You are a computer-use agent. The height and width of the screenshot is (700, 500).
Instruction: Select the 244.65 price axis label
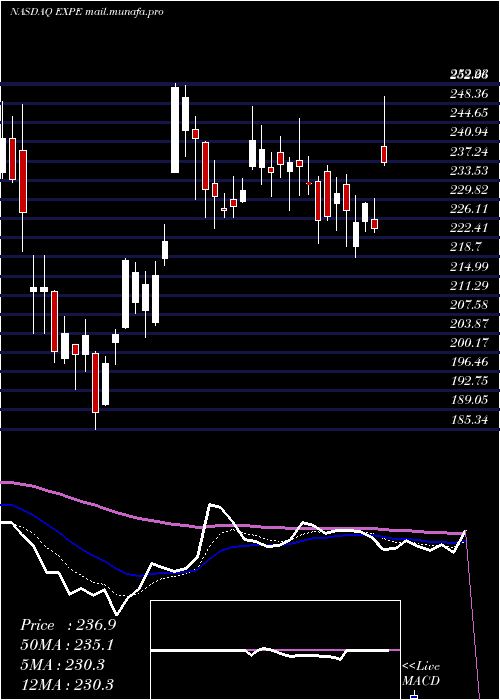pos(469,113)
